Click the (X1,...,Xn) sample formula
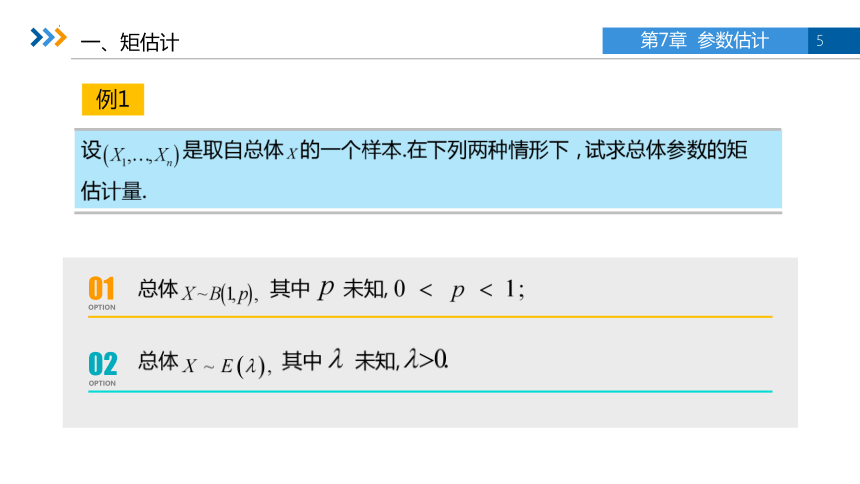 point(141,155)
